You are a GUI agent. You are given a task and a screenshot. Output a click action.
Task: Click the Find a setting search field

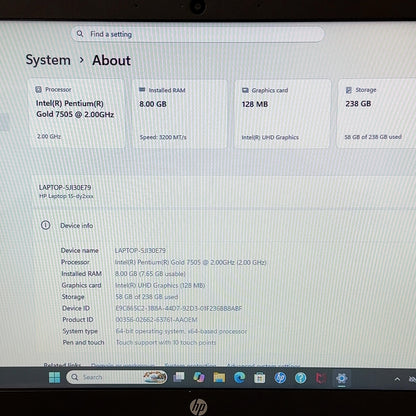(x=198, y=34)
